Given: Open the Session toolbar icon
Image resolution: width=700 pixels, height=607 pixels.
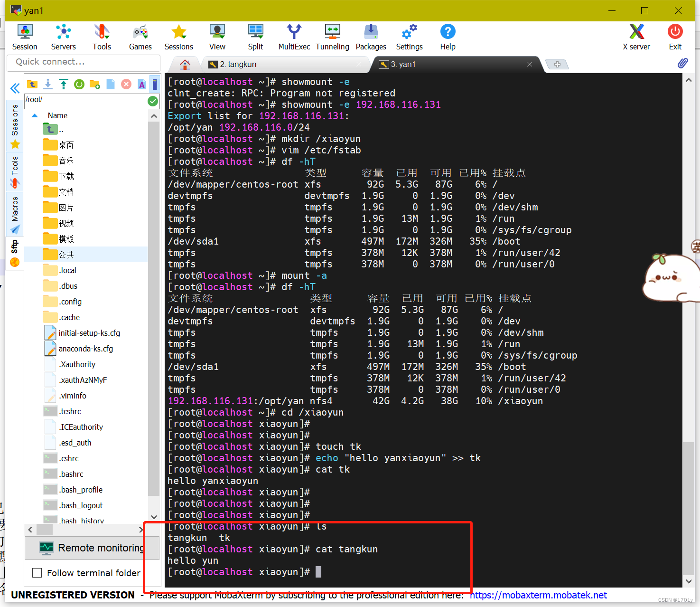Looking at the screenshot, I should (25, 37).
